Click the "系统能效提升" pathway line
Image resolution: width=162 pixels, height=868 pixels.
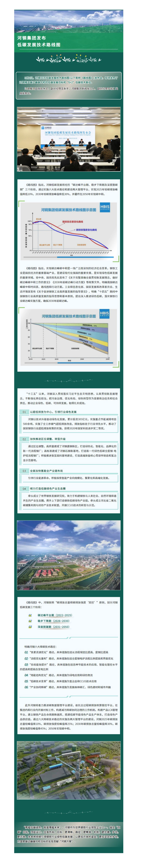point(69,667)
